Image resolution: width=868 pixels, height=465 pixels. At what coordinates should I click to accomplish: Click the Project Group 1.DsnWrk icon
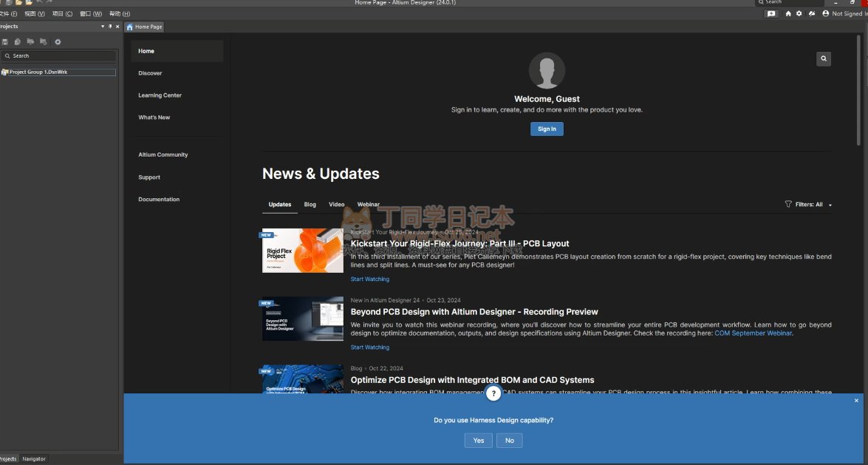[x=5, y=72]
